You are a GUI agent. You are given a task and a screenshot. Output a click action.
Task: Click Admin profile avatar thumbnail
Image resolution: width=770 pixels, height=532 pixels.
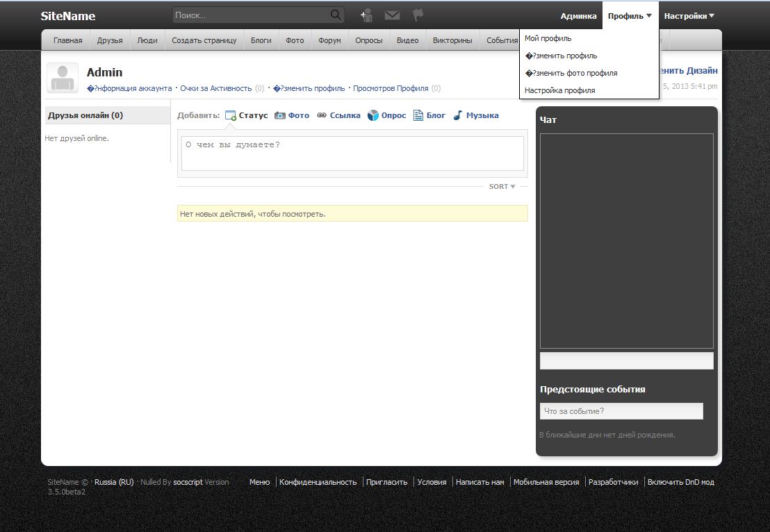point(63,78)
